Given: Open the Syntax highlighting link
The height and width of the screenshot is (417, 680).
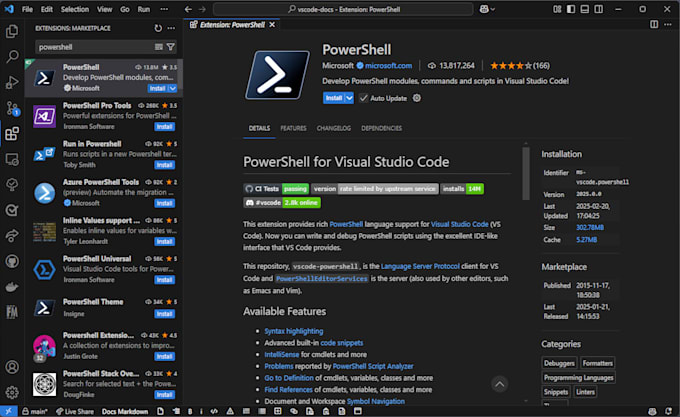Looking at the screenshot, I should click(x=294, y=331).
